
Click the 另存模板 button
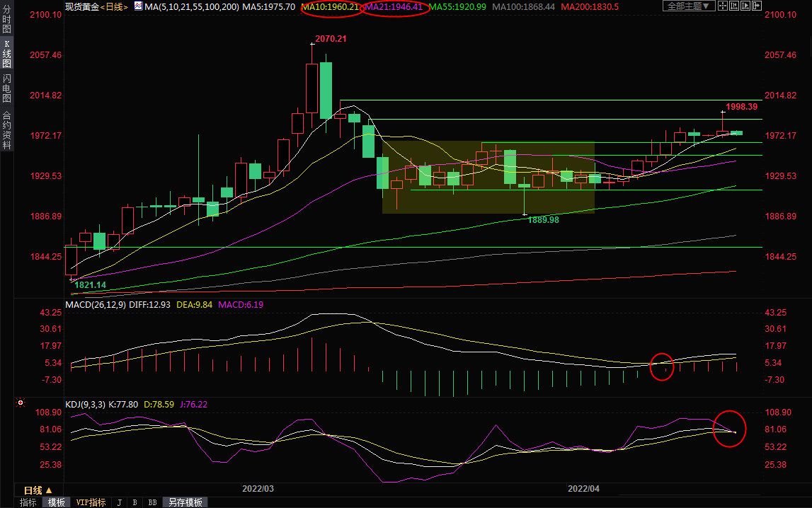tap(185, 502)
